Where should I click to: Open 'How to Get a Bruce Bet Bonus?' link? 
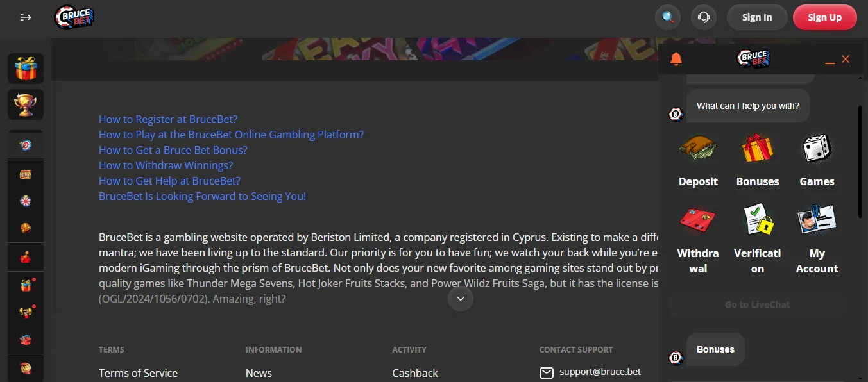tap(173, 150)
